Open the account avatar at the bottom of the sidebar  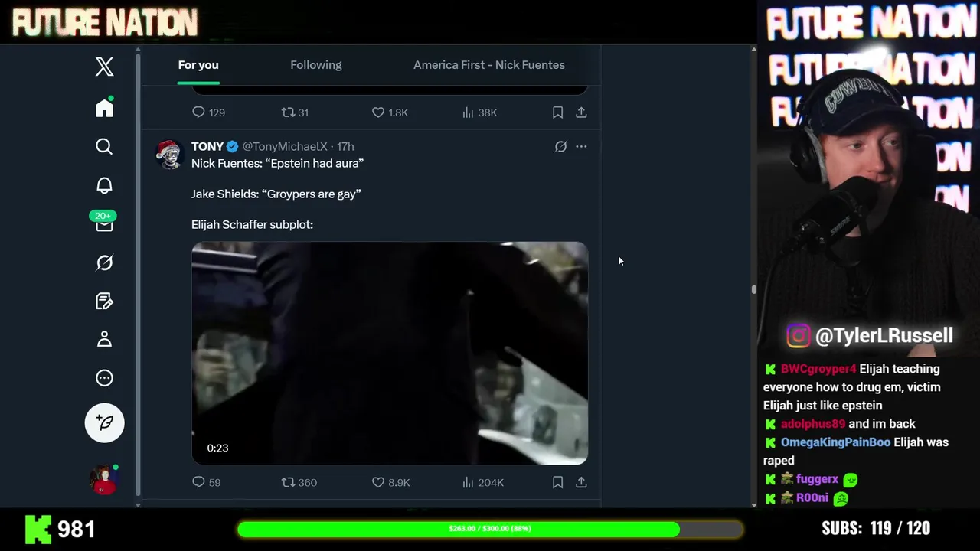[x=104, y=480]
